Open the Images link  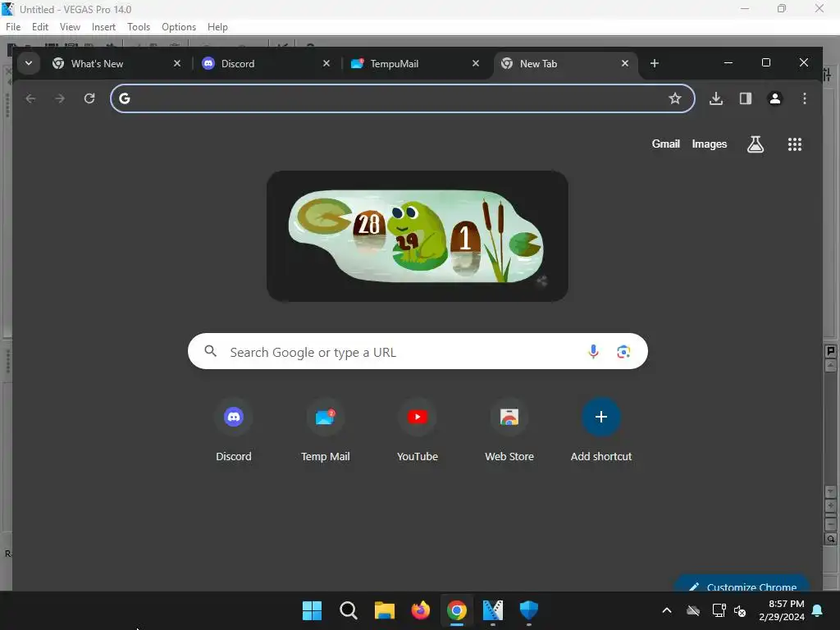[x=710, y=144]
